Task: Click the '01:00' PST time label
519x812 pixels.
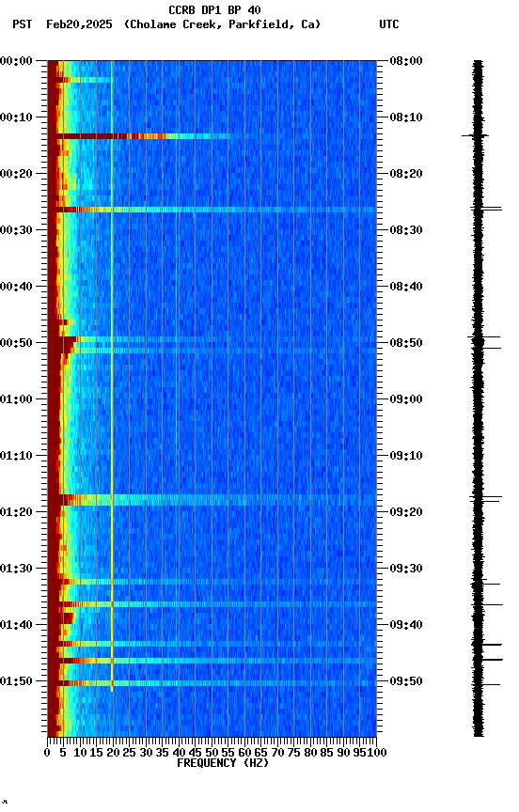Action: tap(16, 399)
